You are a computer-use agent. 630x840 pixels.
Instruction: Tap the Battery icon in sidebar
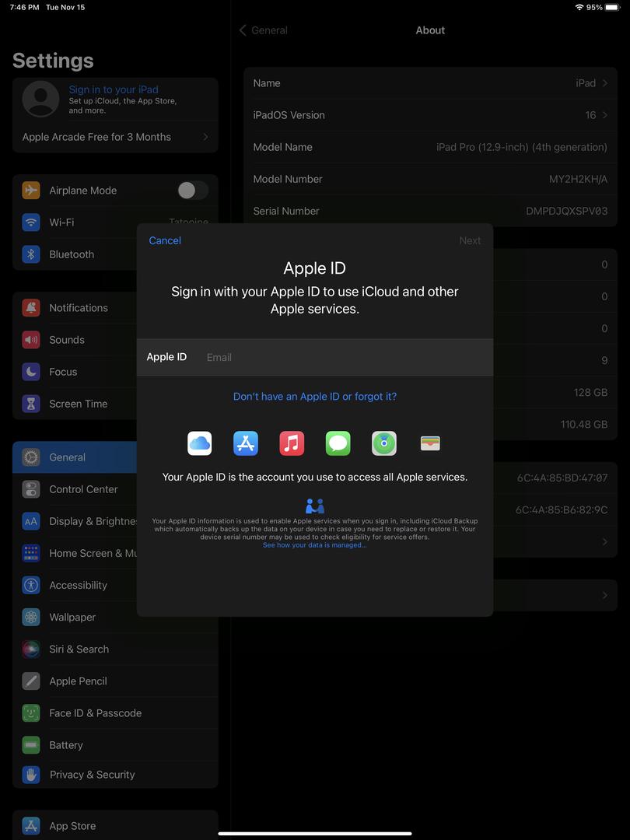[x=31, y=744]
